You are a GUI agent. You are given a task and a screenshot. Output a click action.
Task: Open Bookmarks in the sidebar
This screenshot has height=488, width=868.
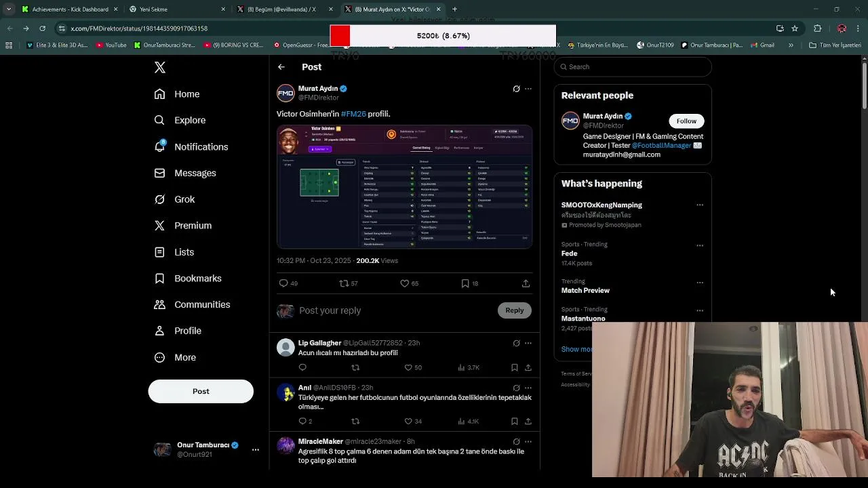click(188, 279)
